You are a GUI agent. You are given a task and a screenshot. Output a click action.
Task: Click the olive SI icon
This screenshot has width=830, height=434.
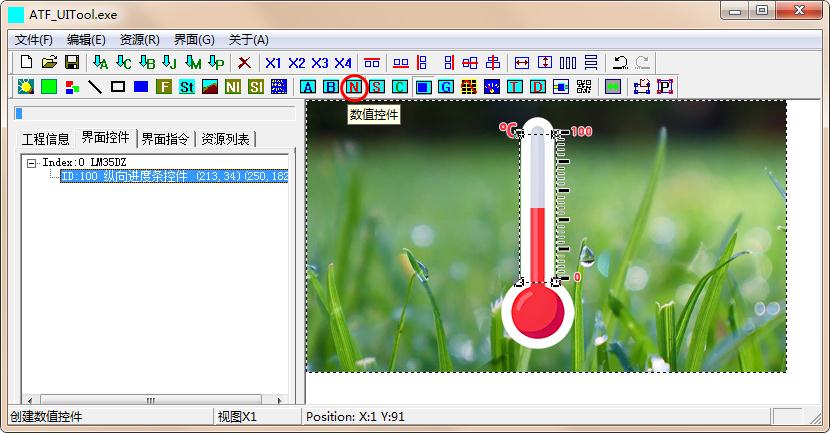click(256, 86)
